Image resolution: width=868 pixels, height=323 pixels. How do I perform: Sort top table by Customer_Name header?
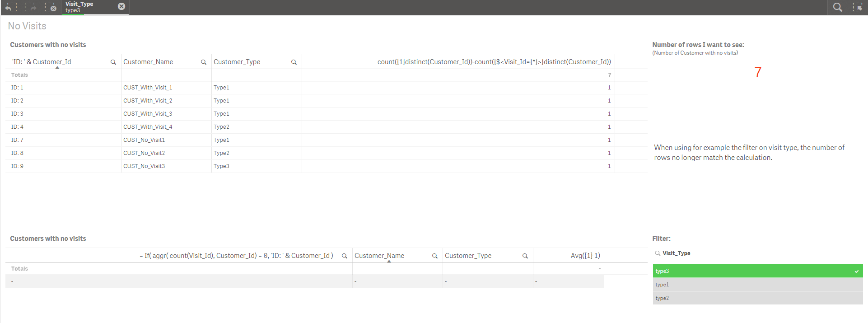pyautogui.click(x=148, y=62)
